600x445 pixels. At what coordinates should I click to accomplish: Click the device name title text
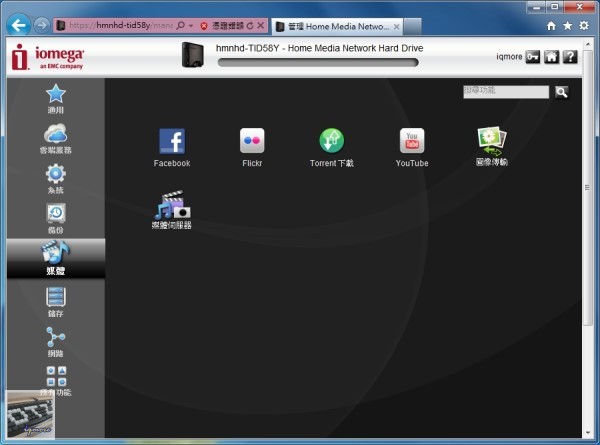click(x=320, y=48)
